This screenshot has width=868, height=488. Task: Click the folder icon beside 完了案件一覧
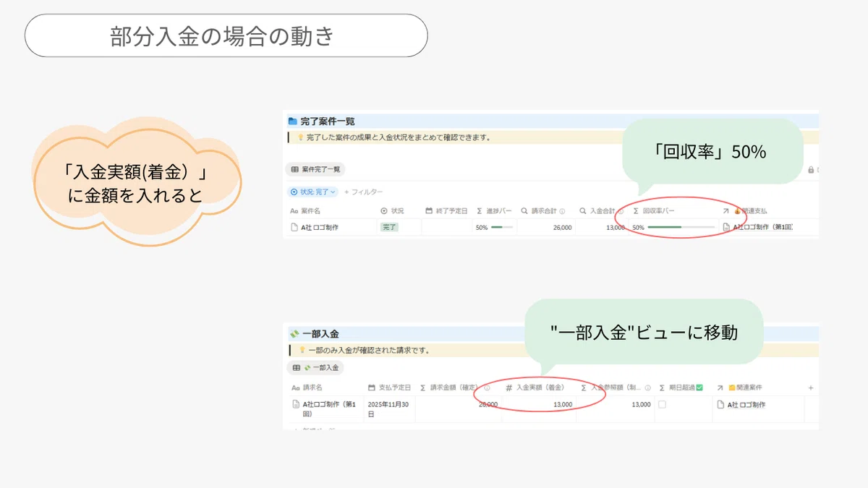(x=293, y=121)
